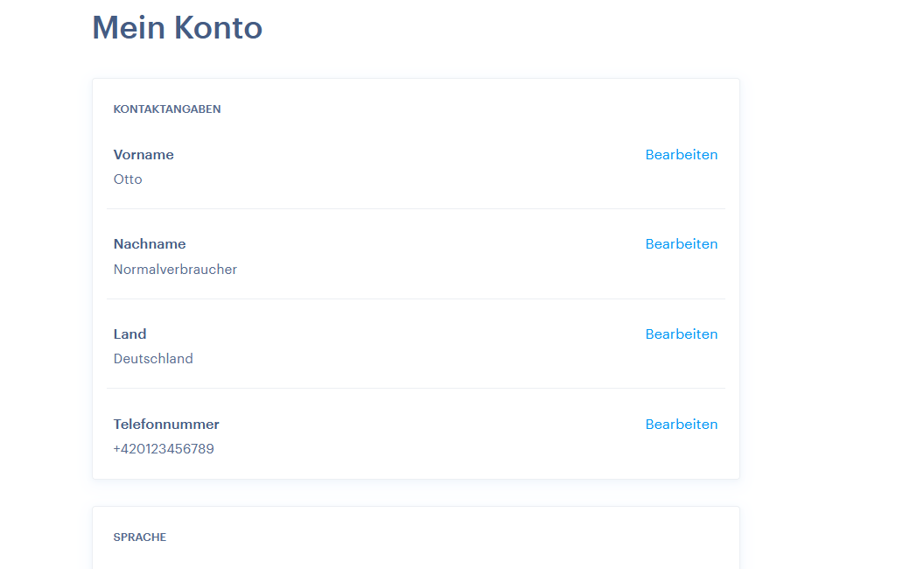The width and height of the screenshot is (924, 569).
Task: Click the country value Deutschland
Action: point(153,358)
